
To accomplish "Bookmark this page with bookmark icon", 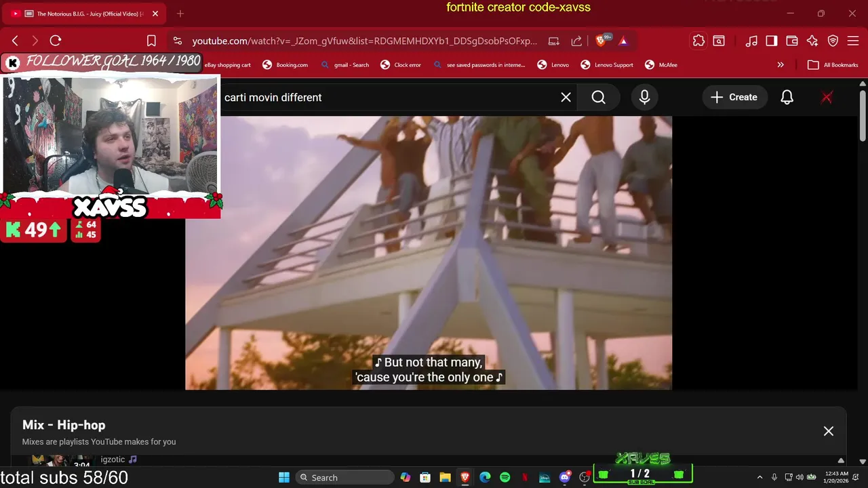I will 151,41.
